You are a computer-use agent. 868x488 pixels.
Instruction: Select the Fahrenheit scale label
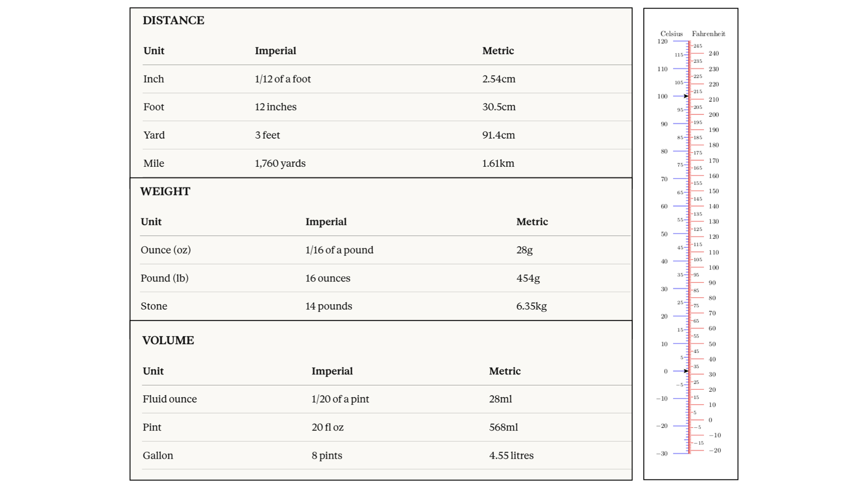click(x=708, y=34)
